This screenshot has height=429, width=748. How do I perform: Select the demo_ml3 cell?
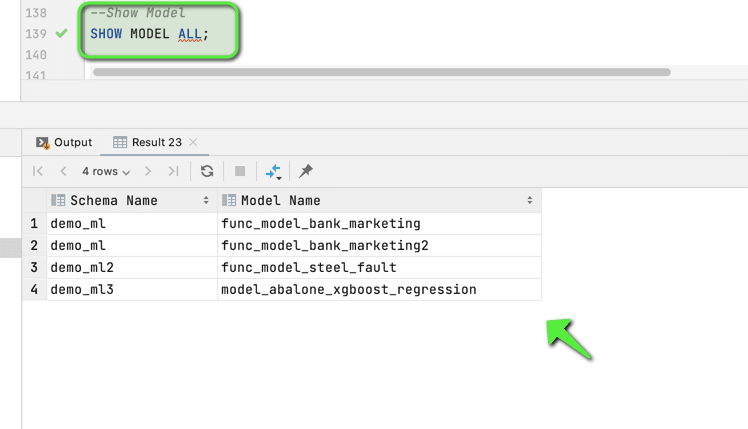[x=132, y=289]
